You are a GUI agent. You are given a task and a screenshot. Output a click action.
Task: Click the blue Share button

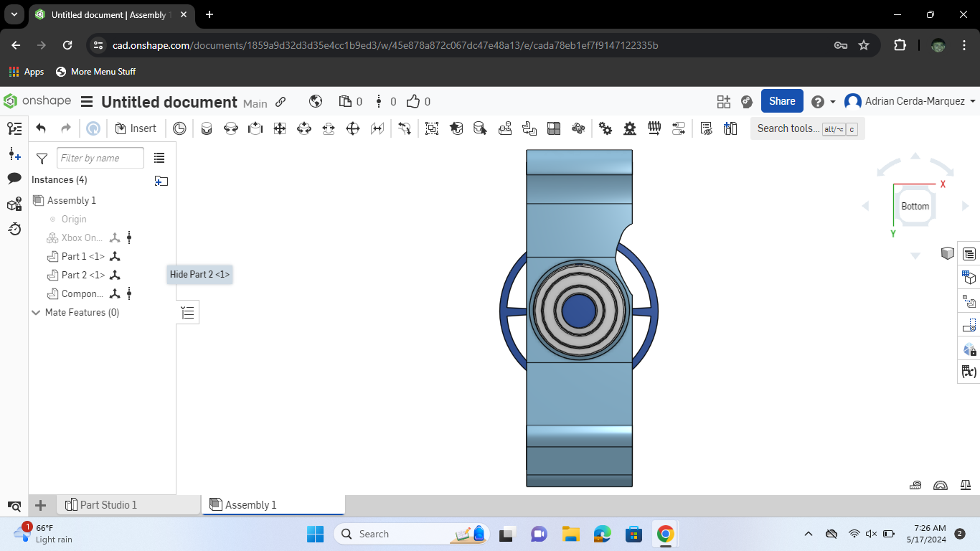point(781,100)
